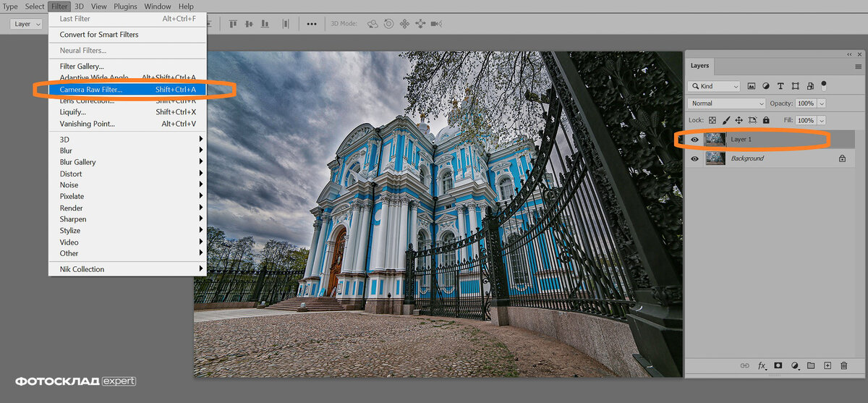Screen dimensions: 868x403
Task: Filter layers by smart objects icon
Action: [x=810, y=86]
